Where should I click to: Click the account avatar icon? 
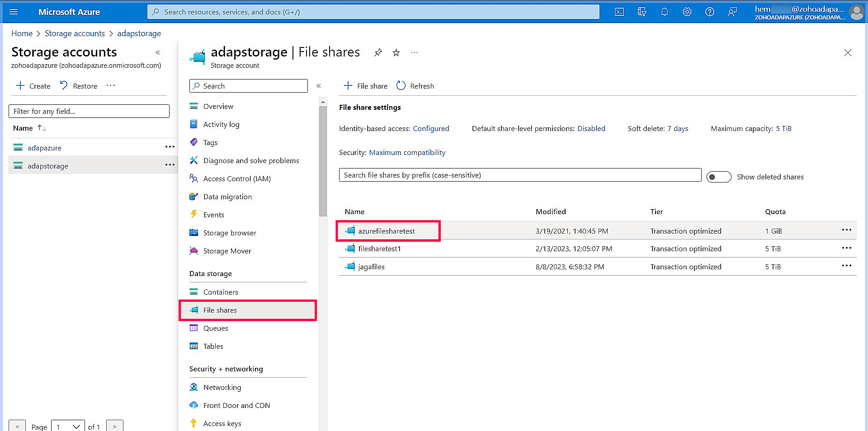coord(857,12)
